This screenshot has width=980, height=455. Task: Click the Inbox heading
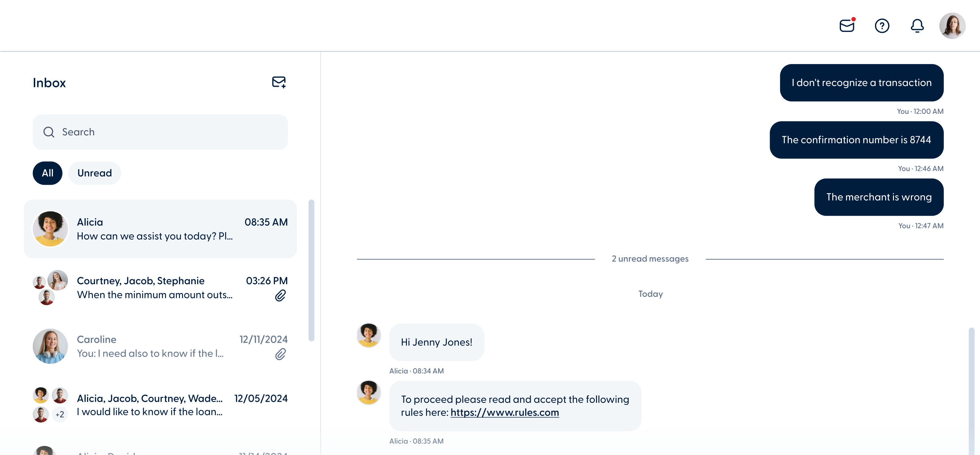(49, 83)
